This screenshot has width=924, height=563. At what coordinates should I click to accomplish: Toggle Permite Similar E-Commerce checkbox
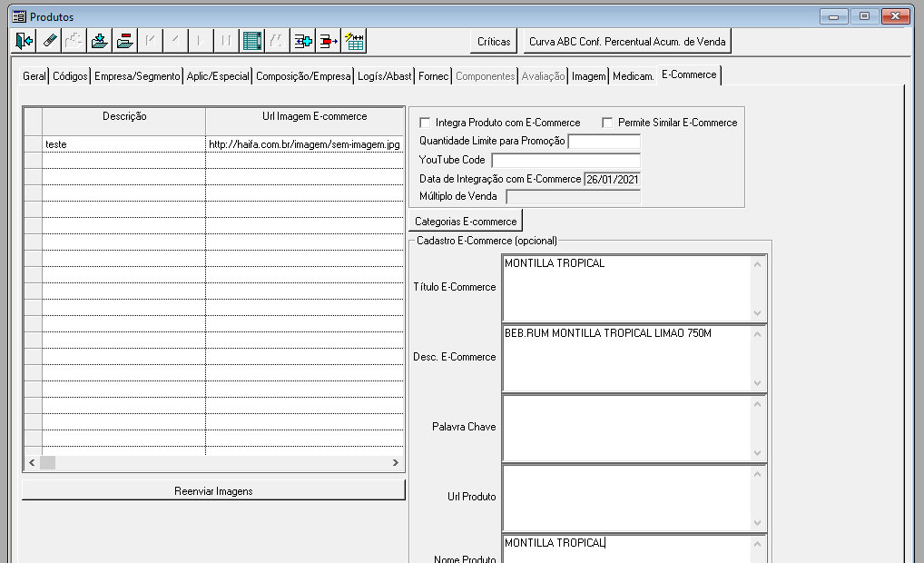coord(607,123)
